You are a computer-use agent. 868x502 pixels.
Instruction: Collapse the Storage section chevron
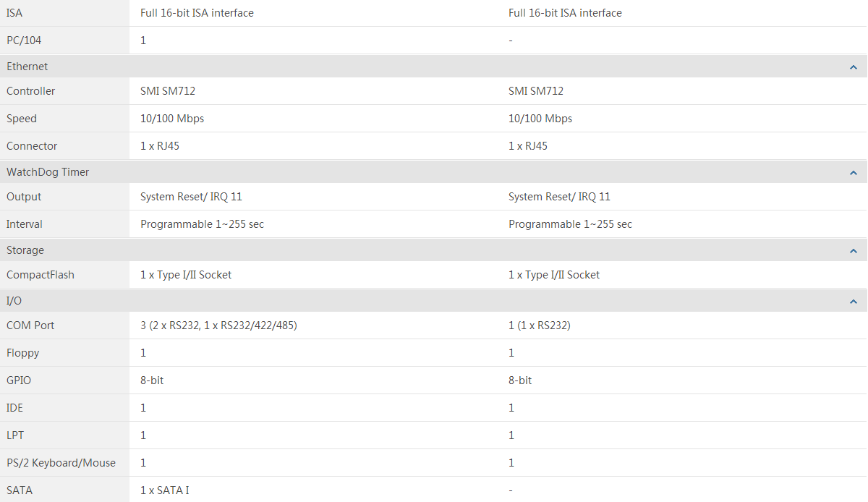854,251
